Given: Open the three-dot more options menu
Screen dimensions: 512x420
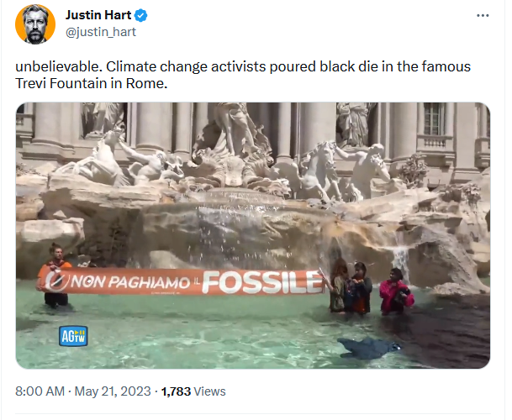Looking at the screenshot, I should click(483, 15).
